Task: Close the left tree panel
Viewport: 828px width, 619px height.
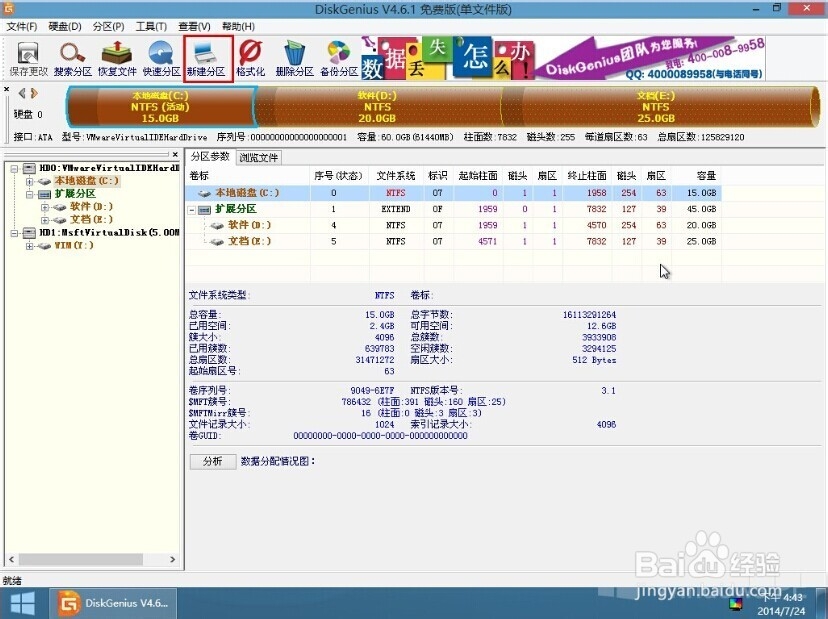Action: pyautogui.click(x=175, y=155)
